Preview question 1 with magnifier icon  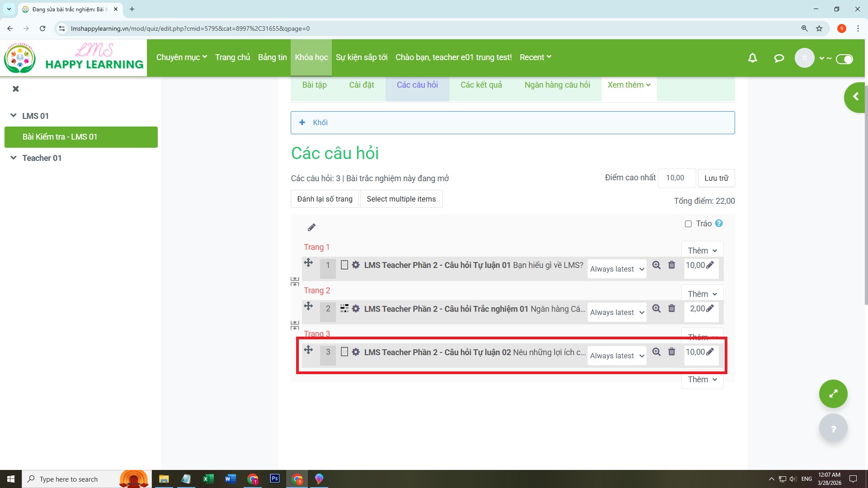pos(656,265)
